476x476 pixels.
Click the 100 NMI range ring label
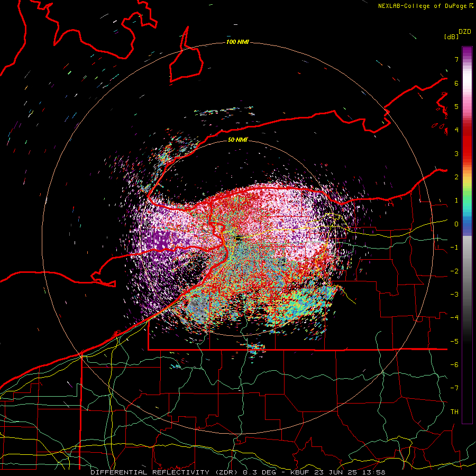pos(237,42)
